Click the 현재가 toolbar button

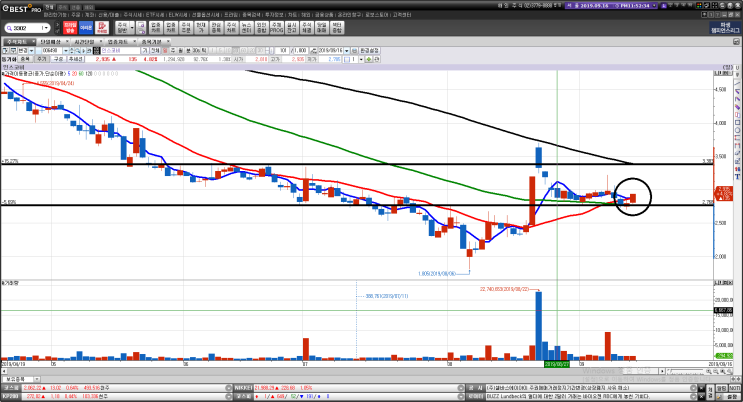click(x=201, y=28)
